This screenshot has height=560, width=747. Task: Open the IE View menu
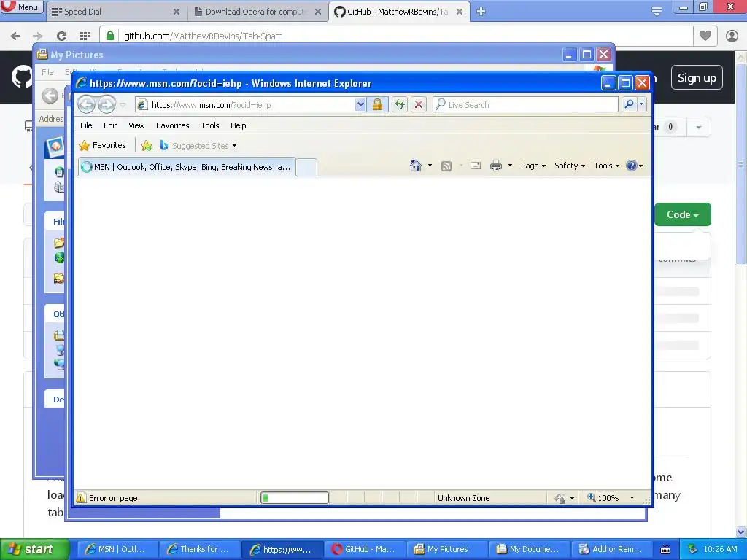(x=136, y=125)
